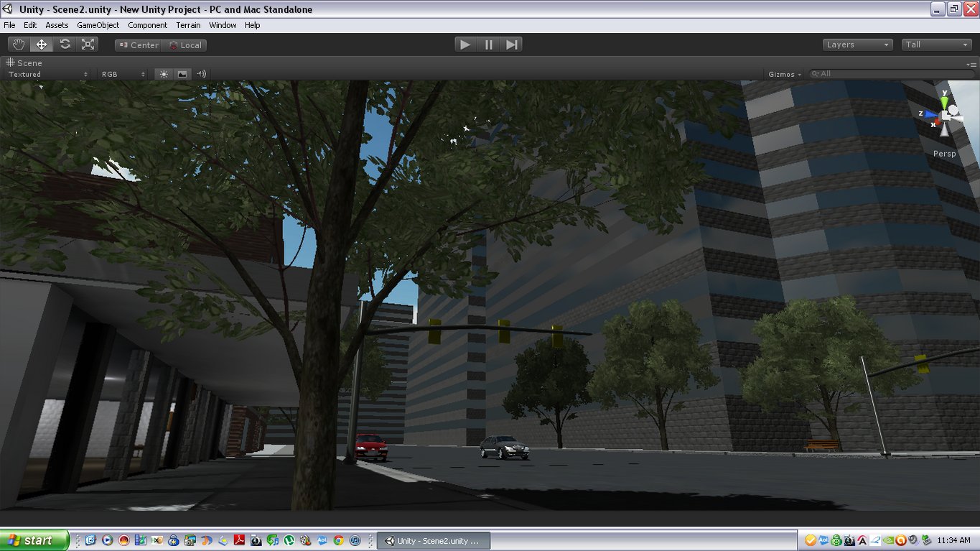Screen dimensions: 980x551
Task: Toggle scene audio in the Scene view
Action: pyautogui.click(x=201, y=73)
